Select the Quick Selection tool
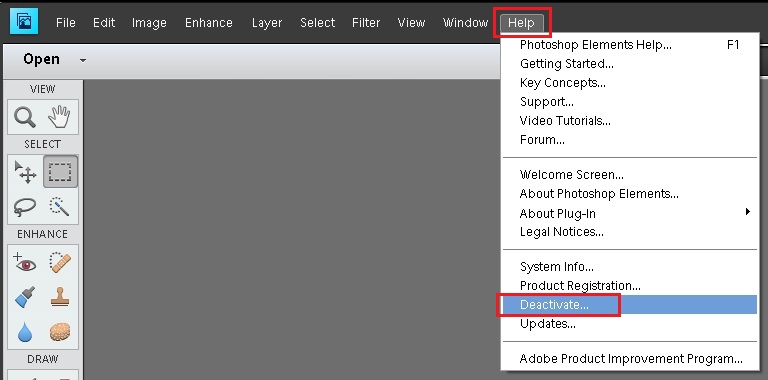 click(x=60, y=207)
